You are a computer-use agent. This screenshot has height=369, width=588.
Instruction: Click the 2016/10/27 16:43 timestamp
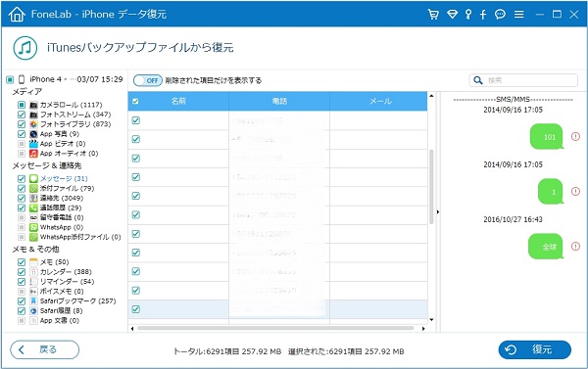click(513, 219)
